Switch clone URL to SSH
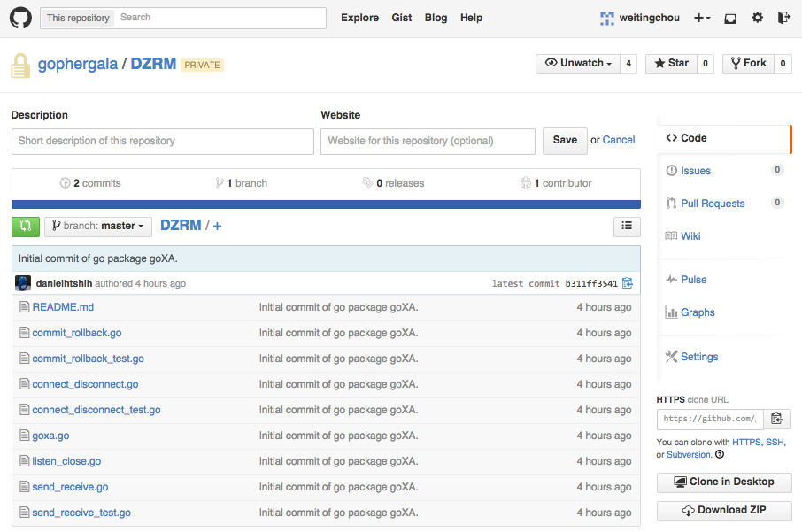 click(775, 442)
